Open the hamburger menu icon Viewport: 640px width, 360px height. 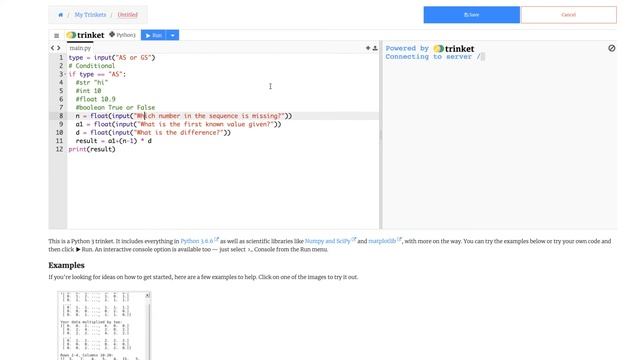coord(56,36)
